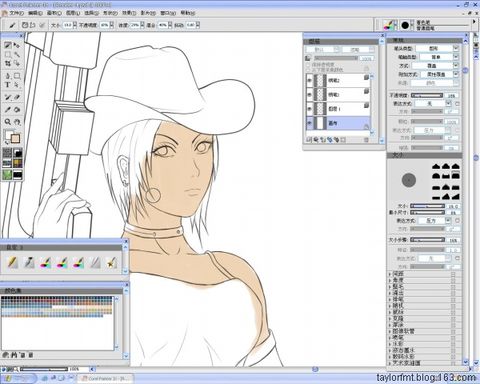Click the round brush dab preview circle
Image resolution: width=480 pixels, height=384 pixels.
click(409, 180)
